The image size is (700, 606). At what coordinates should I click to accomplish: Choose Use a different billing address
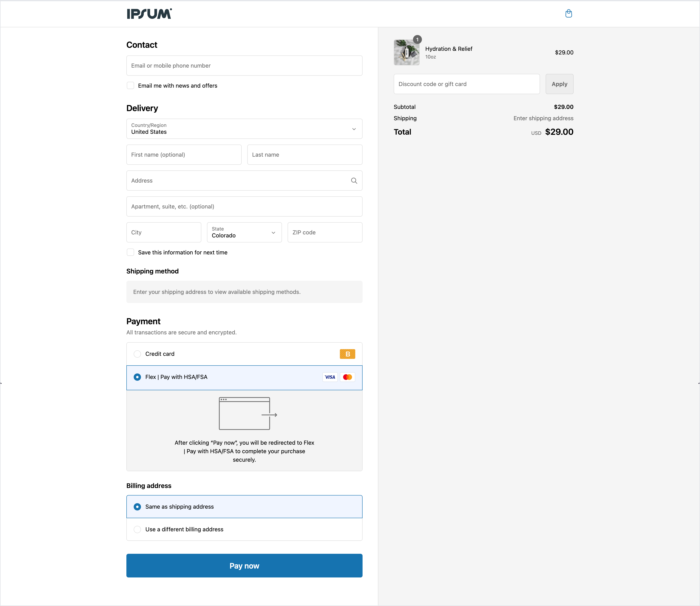(137, 529)
